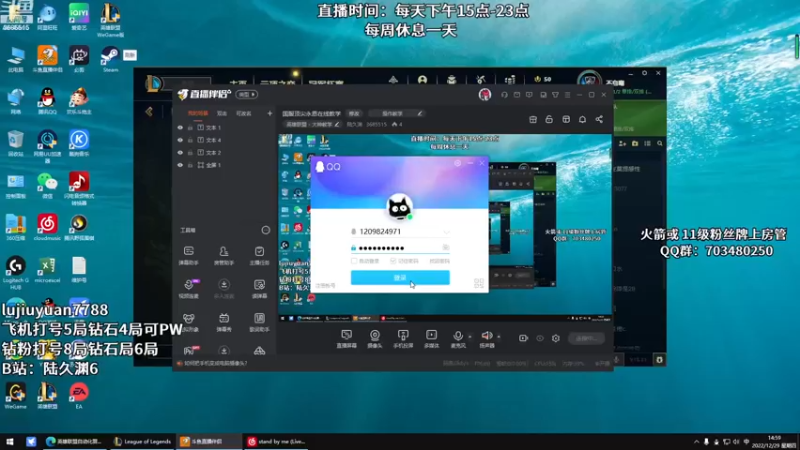800x450 pixels.
Task: Mute the 麦克风 microphone icon
Action: 458,336
